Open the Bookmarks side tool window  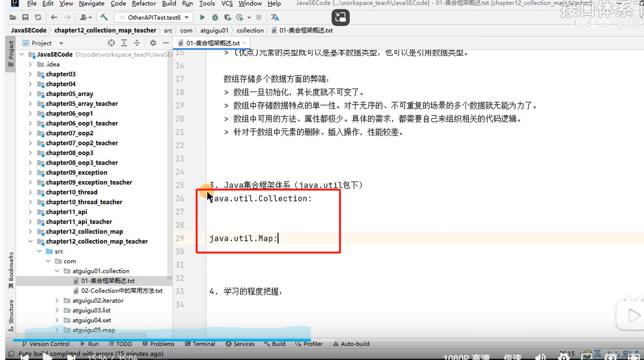click(11, 270)
